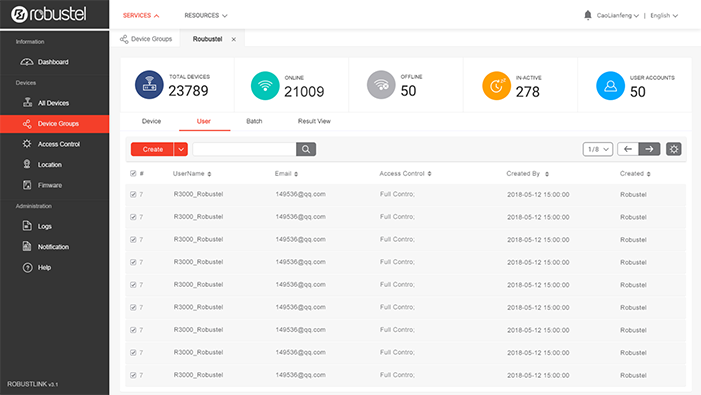Click the Device Groups share icon in sidebar
The width and height of the screenshot is (701, 395).
click(x=27, y=123)
